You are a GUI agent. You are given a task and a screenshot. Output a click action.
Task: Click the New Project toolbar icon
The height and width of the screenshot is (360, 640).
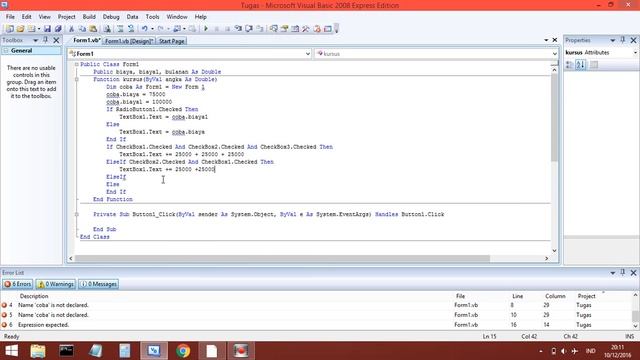pyautogui.click(x=9, y=29)
